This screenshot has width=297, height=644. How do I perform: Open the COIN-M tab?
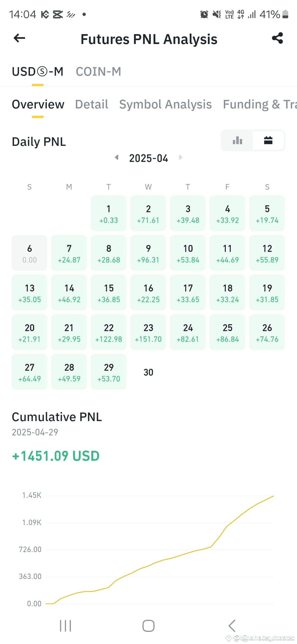[x=98, y=72]
